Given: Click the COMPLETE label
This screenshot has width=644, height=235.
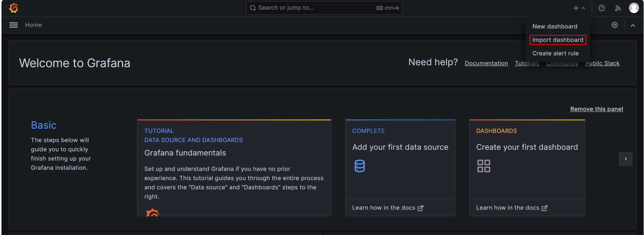Looking at the screenshot, I should pyautogui.click(x=368, y=131).
